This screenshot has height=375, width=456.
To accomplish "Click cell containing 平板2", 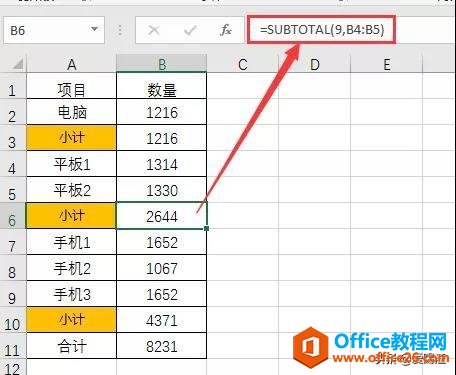I will [72, 190].
